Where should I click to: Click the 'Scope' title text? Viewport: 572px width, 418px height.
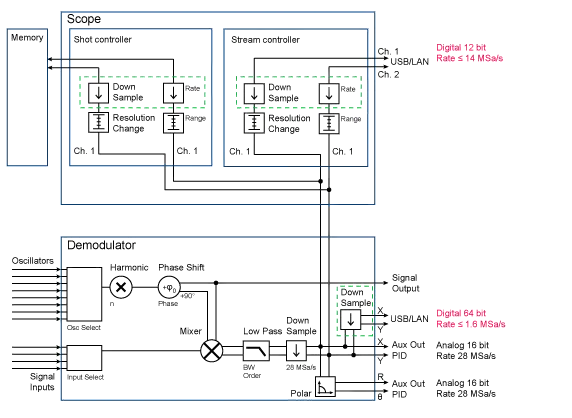coord(84,19)
